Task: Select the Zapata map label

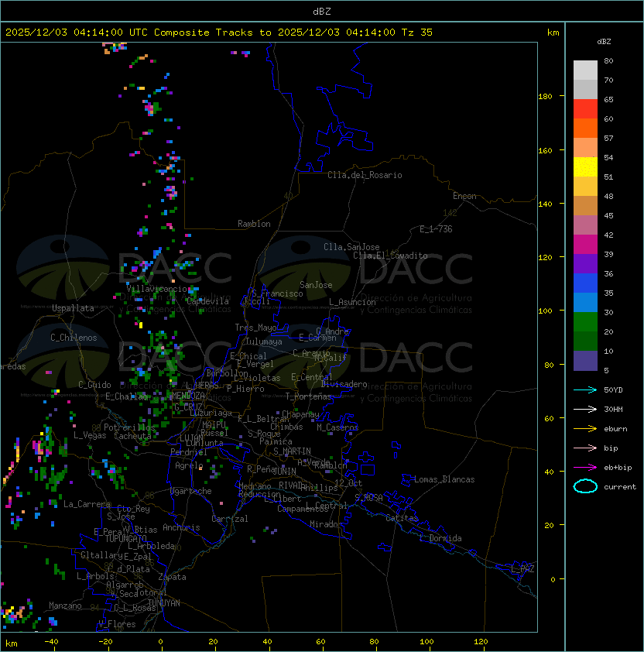Action: pos(172,577)
